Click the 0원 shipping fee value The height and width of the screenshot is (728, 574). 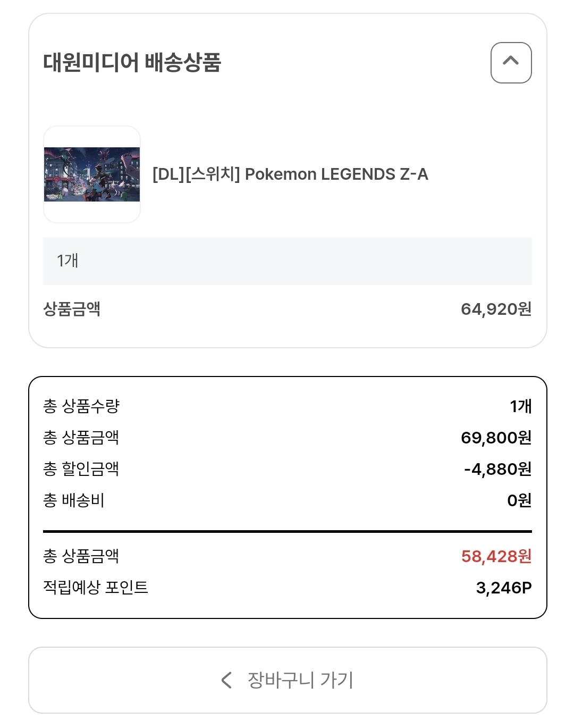click(x=519, y=500)
